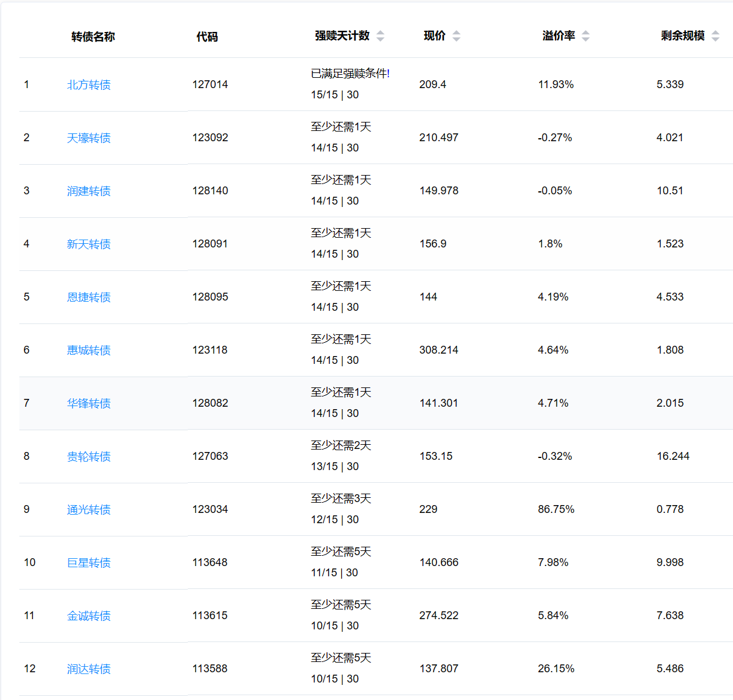Click the 86.75% premium rate cell

point(556,509)
